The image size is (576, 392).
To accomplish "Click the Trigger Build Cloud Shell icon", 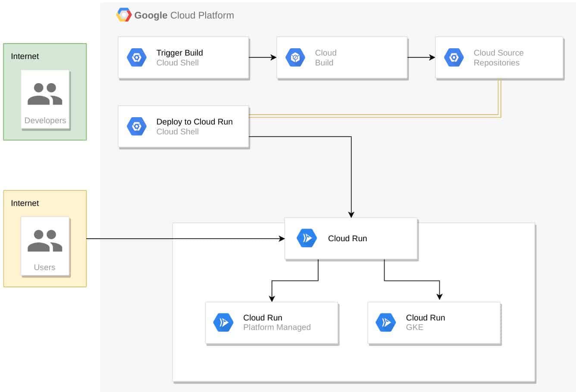I will 137,57.
